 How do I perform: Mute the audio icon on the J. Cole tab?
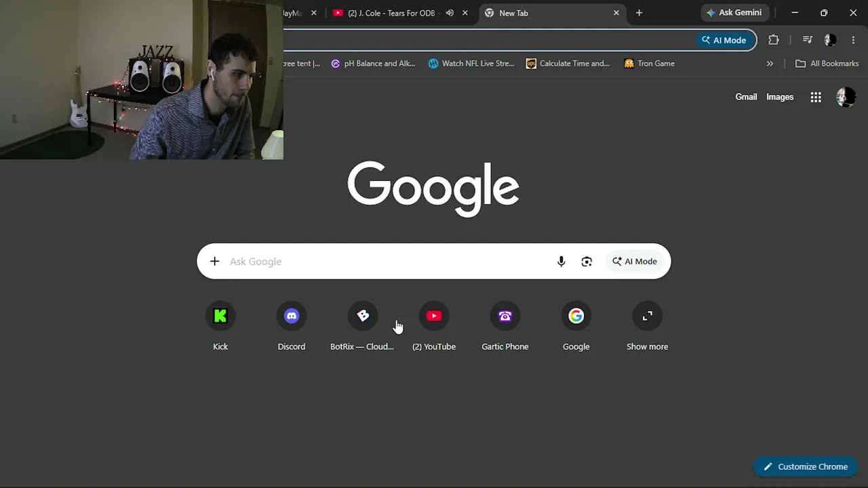[x=450, y=13]
